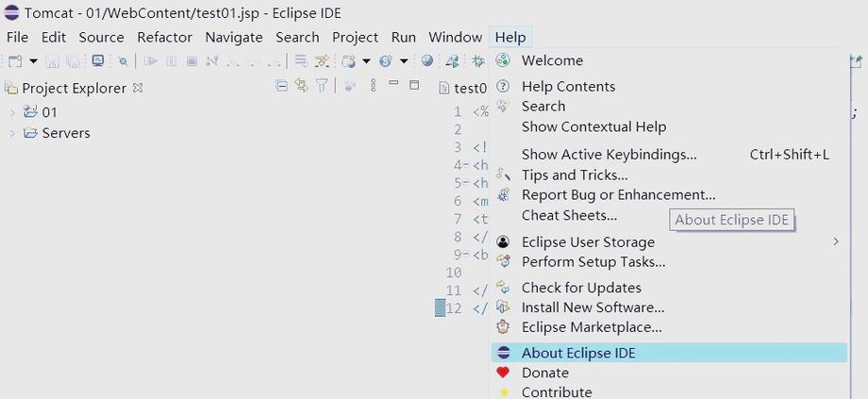This screenshot has height=399, width=868.
Task: Choose Check for Updates from Help menu
Action: tap(580, 288)
